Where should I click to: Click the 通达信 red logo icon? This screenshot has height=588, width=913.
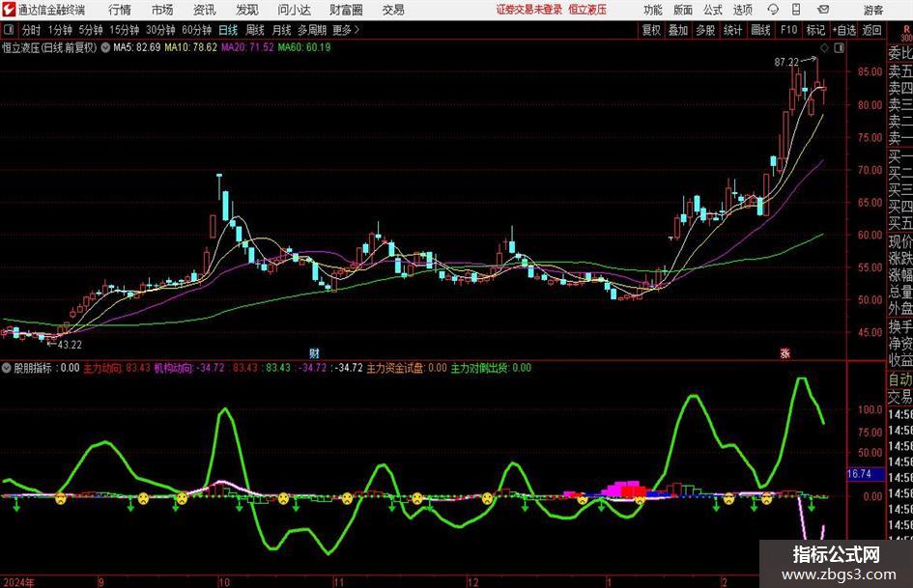[9, 10]
